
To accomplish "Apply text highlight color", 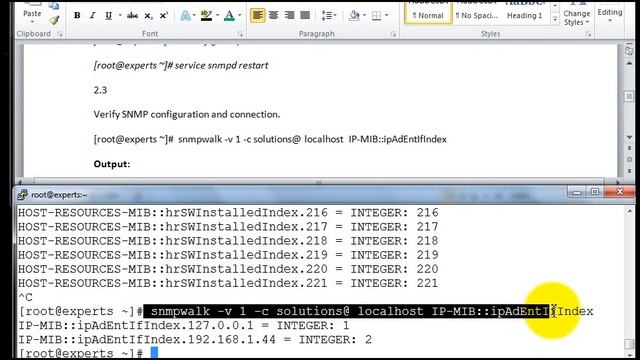I will point(207,16).
